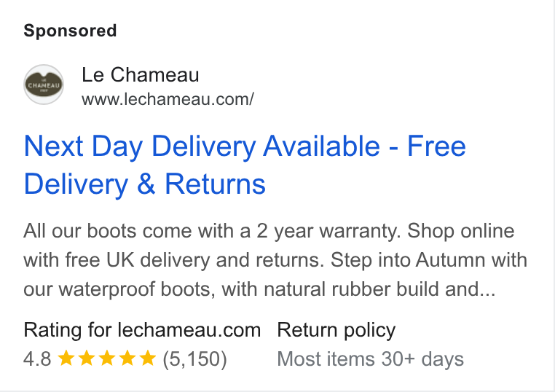Click the Le Chameau round logo icon
Image resolution: width=555 pixels, height=392 pixels.
coord(44,85)
